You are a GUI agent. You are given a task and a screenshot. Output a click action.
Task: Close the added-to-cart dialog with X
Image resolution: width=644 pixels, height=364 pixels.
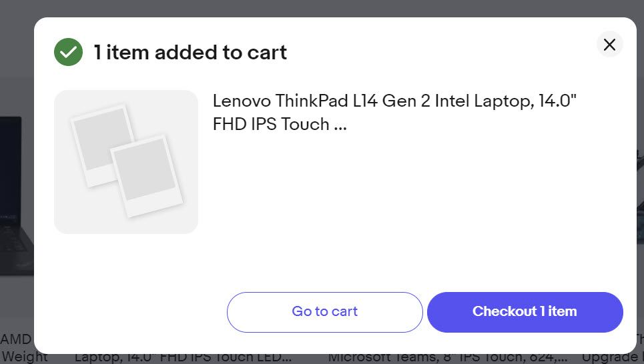point(609,45)
